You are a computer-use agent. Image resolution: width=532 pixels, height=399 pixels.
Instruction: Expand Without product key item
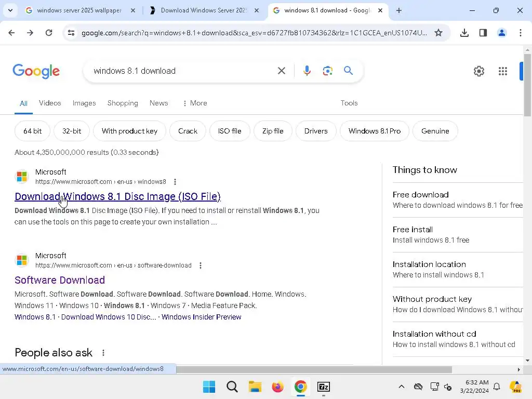(458, 304)
